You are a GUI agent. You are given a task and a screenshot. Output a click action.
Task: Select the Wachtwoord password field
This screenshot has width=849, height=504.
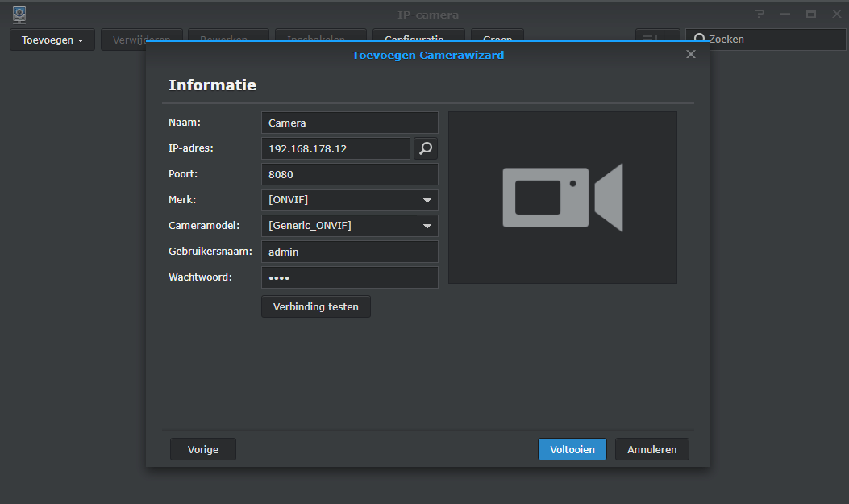349,277
